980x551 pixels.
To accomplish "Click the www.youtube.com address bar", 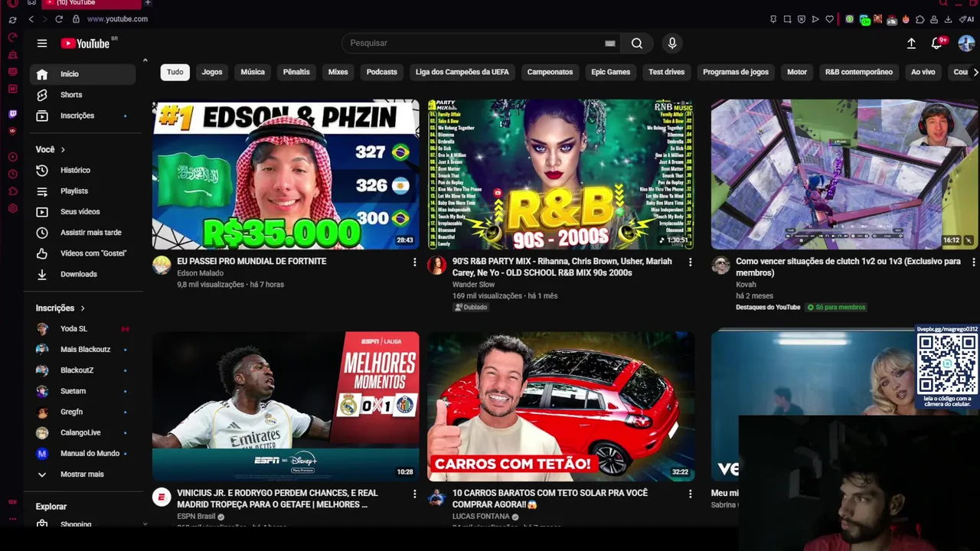I will (117, 19).
